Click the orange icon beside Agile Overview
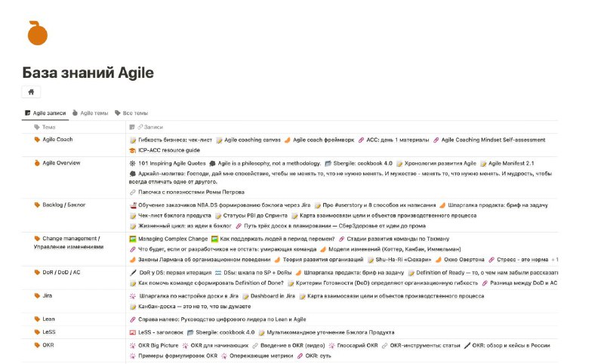 tap(37, 163)
